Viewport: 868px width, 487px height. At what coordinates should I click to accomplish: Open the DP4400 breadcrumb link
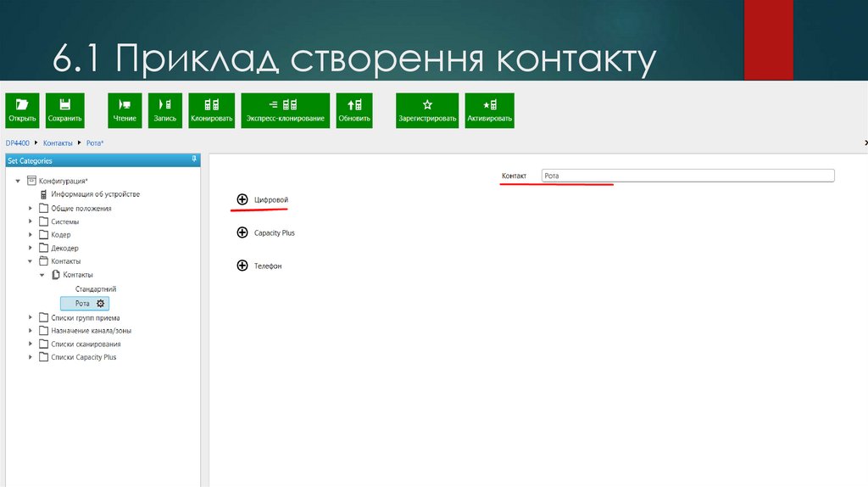[x=17, y=143]
